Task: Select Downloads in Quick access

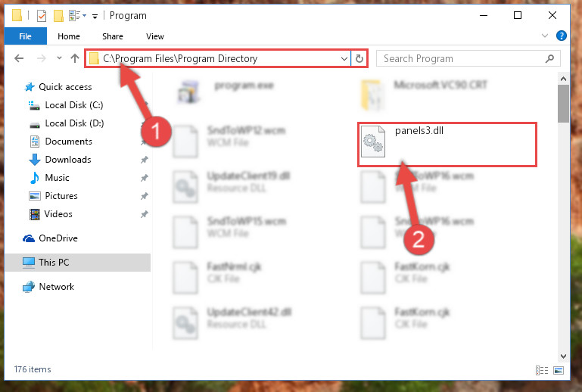Action: coord(68,160)
